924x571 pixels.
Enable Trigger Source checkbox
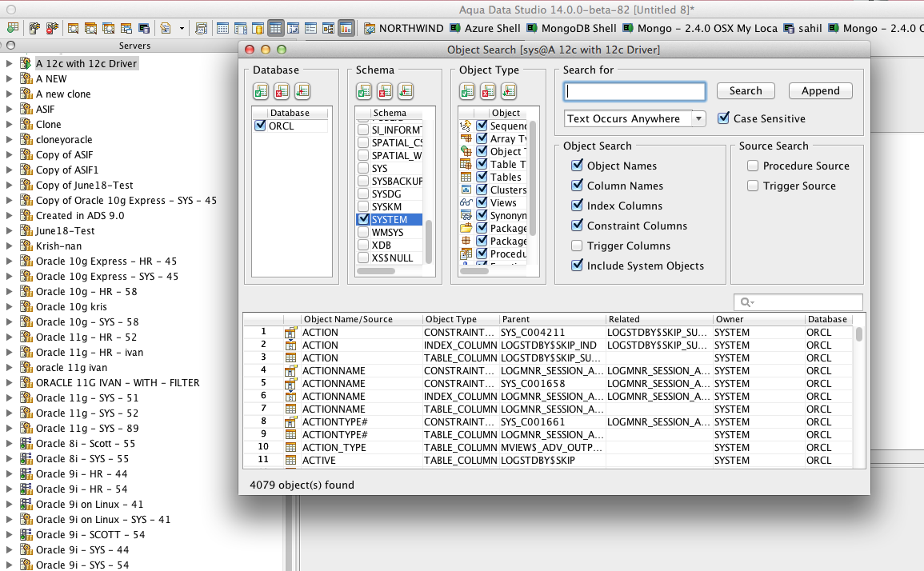pos(753,186)
